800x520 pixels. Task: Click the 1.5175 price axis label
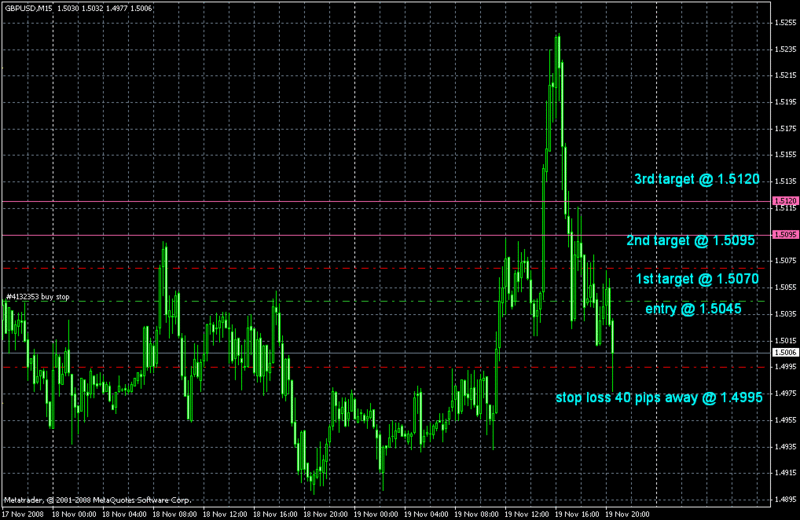[785, 129]
